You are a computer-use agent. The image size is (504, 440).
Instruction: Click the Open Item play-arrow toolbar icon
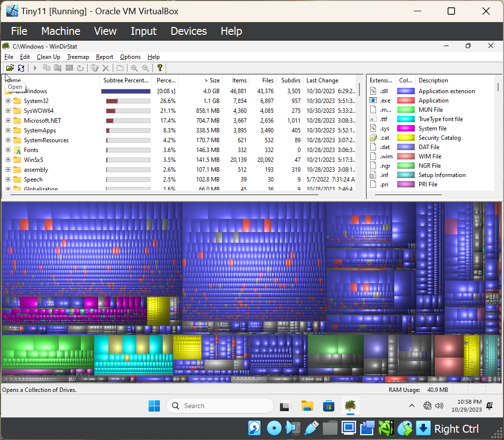(35, 68)
